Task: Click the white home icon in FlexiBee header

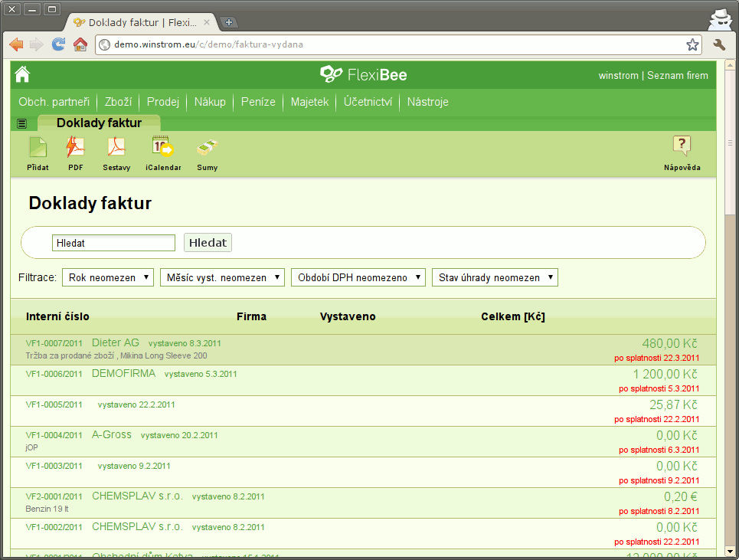Action: click(x=22, y=74)
